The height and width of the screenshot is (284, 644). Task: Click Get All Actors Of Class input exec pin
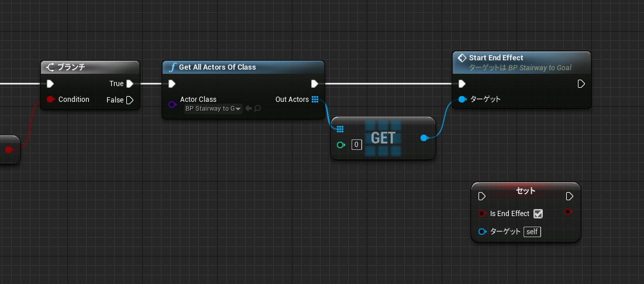click(172, 84)
